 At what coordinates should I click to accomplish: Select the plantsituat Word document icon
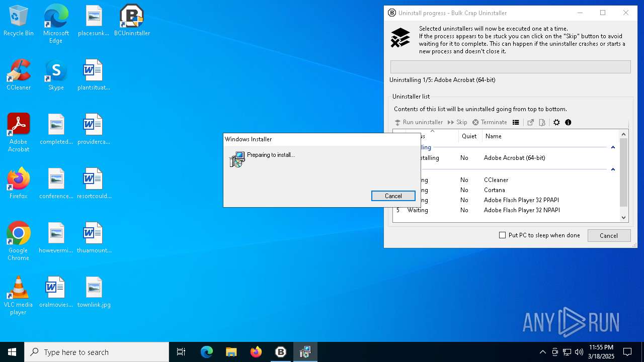point(94,75)
